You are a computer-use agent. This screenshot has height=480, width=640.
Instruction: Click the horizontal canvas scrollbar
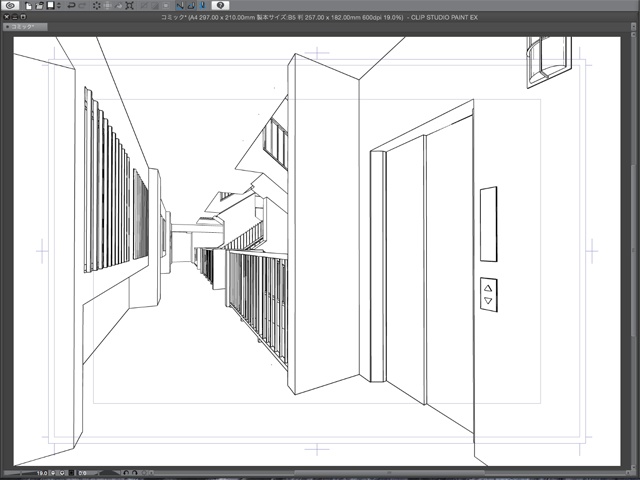(x=388, y=473)
